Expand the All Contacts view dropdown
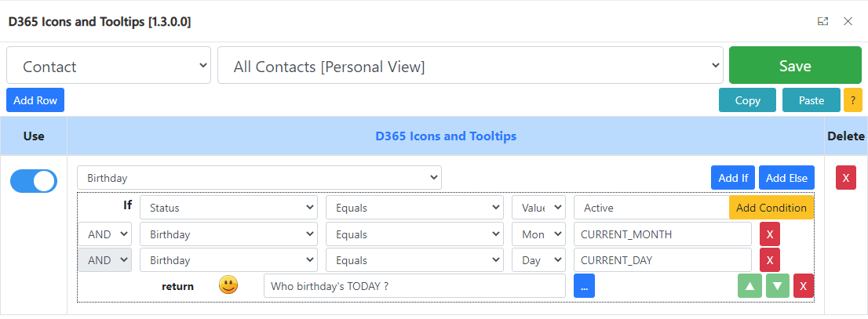This screenshot has width=868, height=319. tap(469, 65)
